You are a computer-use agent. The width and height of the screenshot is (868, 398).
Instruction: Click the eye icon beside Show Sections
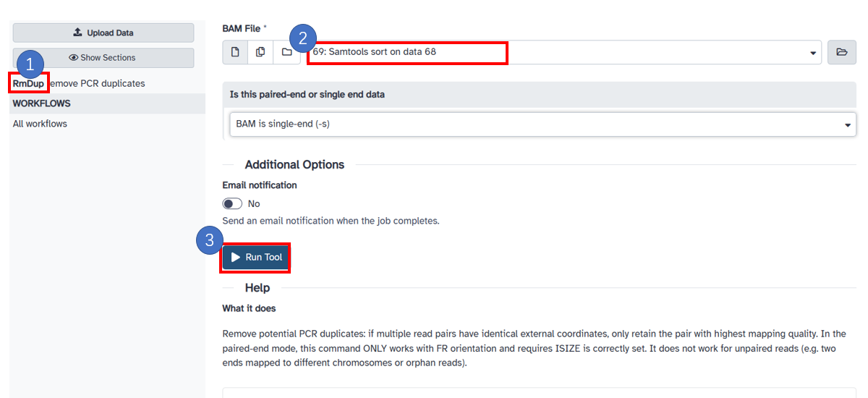[73, 58]
